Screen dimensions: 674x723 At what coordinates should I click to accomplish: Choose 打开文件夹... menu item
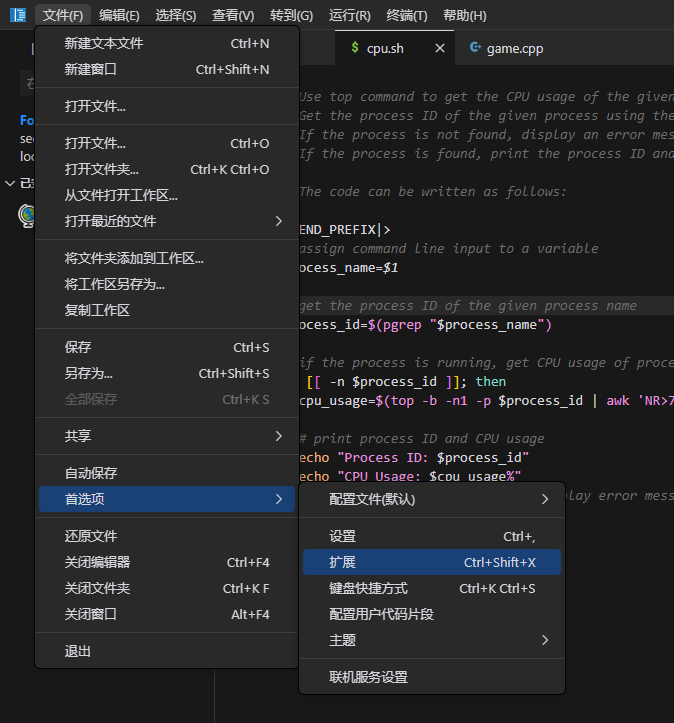[167, 169]
